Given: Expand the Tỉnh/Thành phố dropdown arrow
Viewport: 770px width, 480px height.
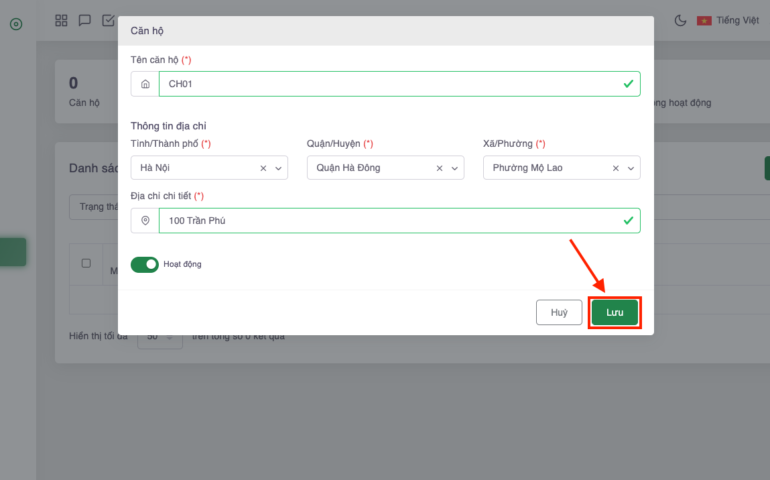Looking at the screenshot, I should pos(278,168).
